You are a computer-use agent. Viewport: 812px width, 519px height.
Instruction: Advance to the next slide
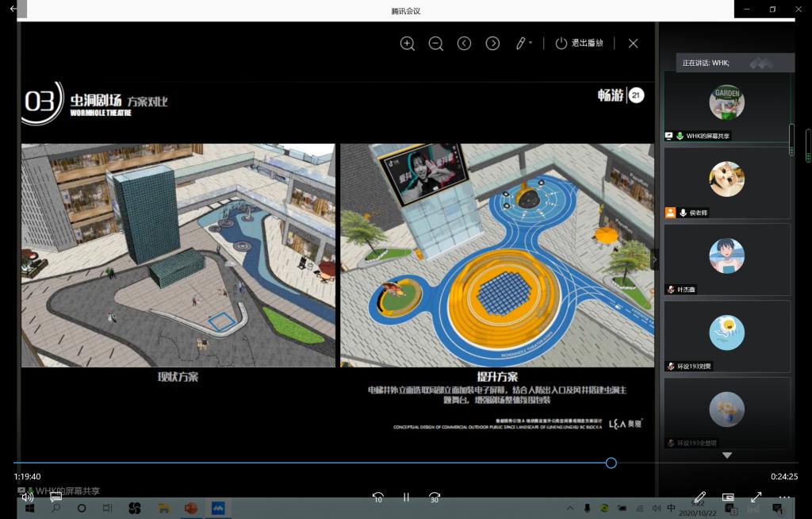492,44
